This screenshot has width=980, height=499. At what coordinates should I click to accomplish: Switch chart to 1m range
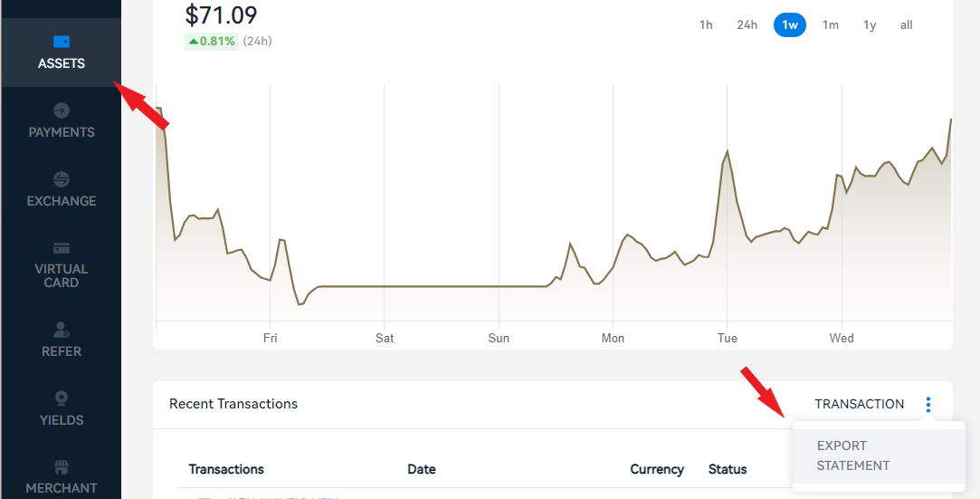coord(830,25)
